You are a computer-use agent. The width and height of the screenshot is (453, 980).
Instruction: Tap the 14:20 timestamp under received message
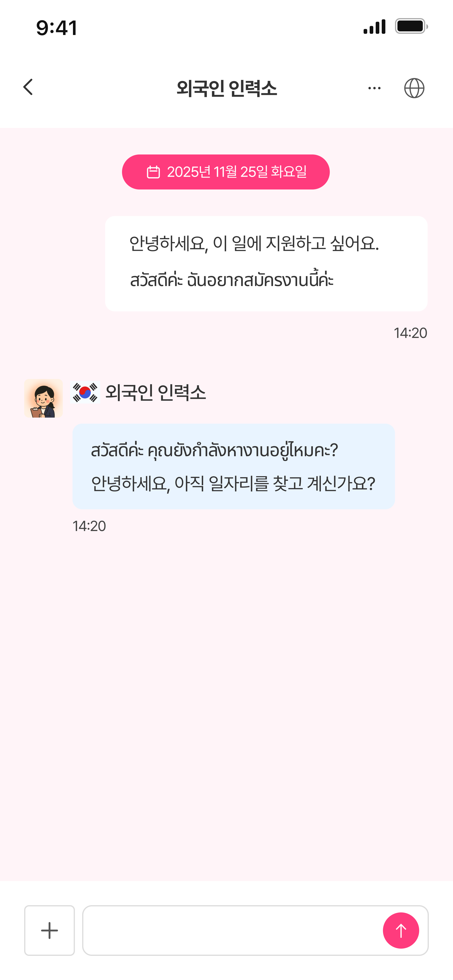click(89, 526)
